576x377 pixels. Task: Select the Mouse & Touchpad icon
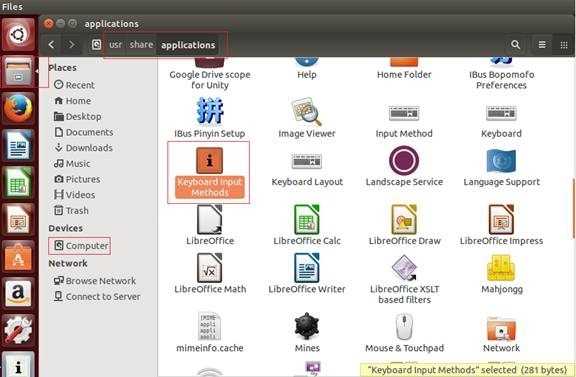404,326
